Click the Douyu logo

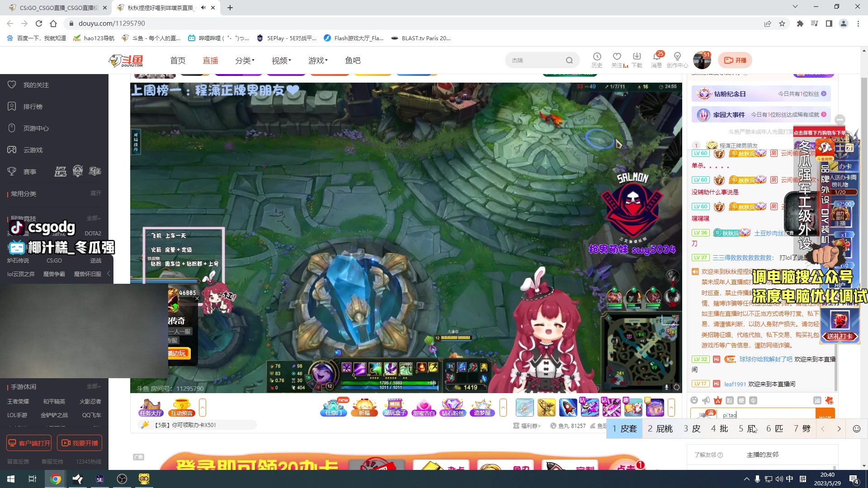coord(126,60)
